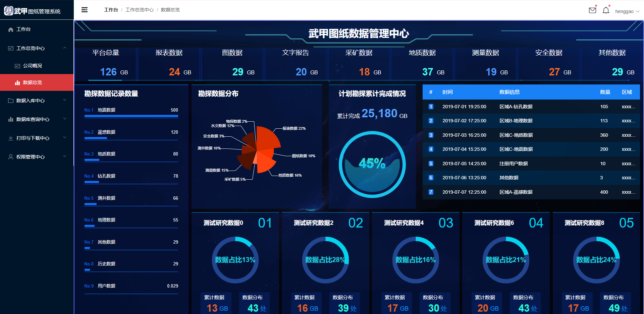
Task: Click the folder icon for 数据入库中心
Action: [11, 101]
